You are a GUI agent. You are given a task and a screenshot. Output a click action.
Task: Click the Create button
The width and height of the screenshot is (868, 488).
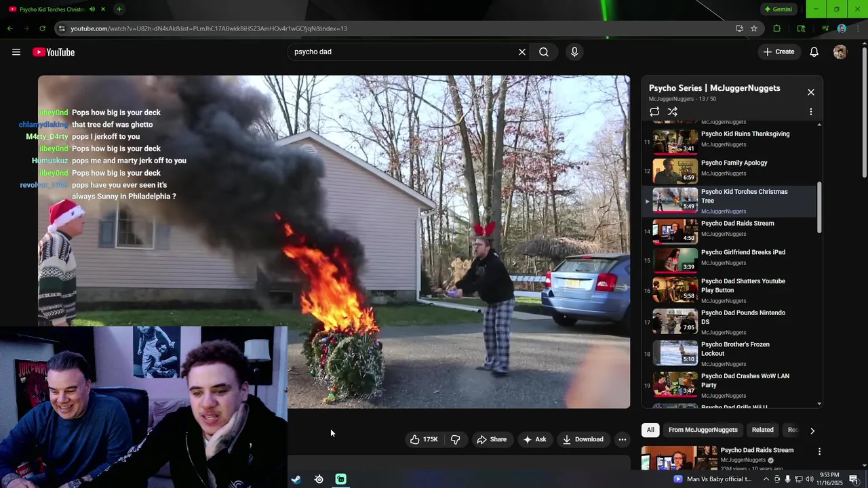point(778,52)
